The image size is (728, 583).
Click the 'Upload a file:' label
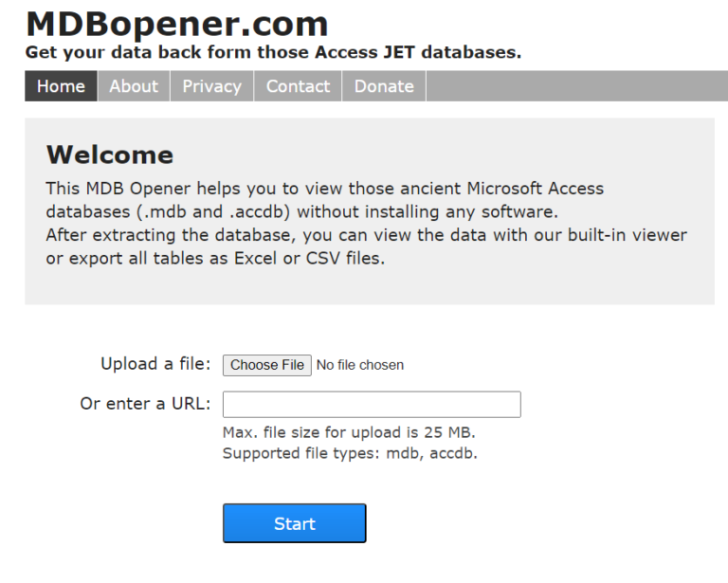point(155,364)
